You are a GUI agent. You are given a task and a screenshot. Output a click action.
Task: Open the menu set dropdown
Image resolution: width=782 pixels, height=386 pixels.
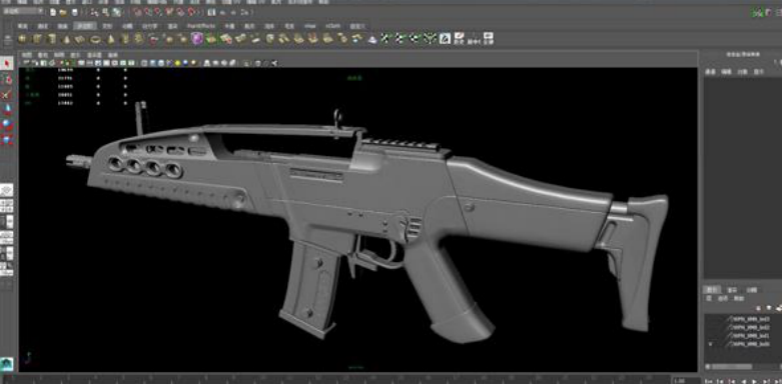(23, 11)
